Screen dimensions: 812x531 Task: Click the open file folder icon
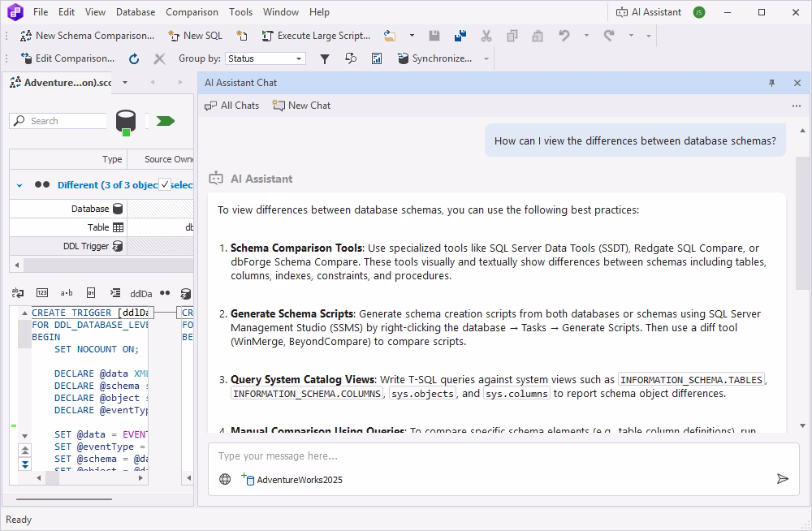[390, 36]
